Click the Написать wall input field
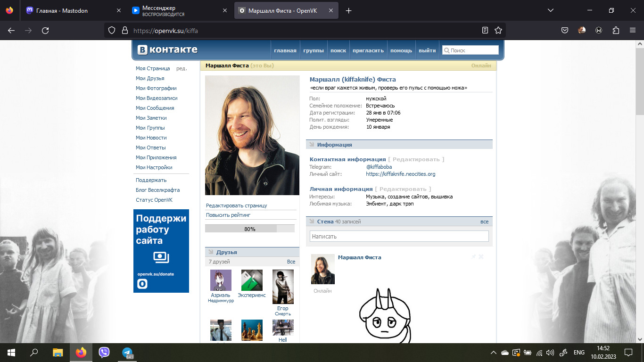 (x=399, y=236)
